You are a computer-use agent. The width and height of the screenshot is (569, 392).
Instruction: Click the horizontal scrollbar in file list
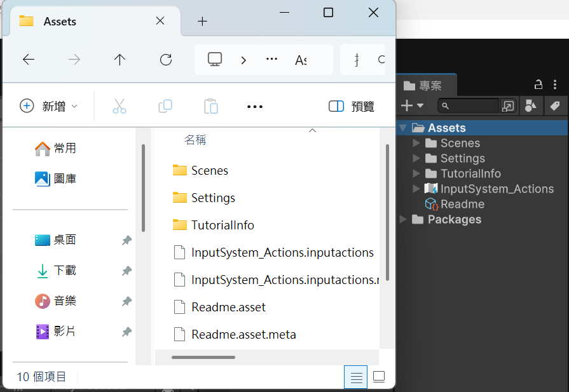pyautogui.click(x=203, y=357)
